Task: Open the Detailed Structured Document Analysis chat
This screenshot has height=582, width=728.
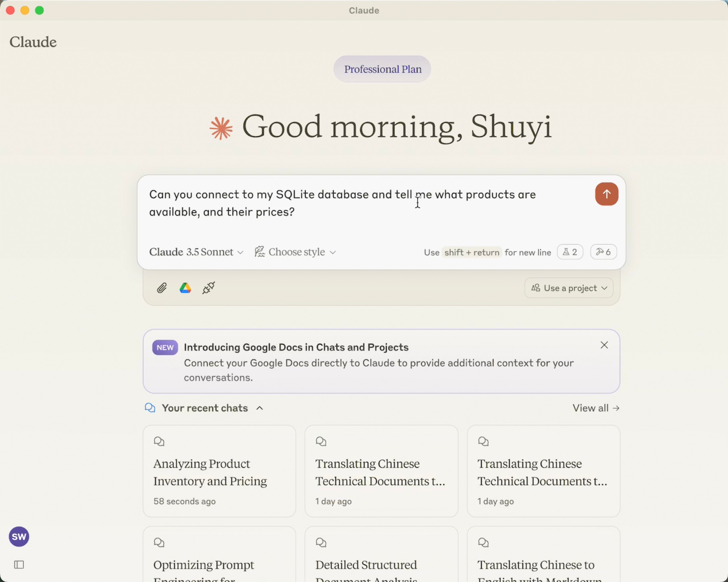Action: pos(381,554)
